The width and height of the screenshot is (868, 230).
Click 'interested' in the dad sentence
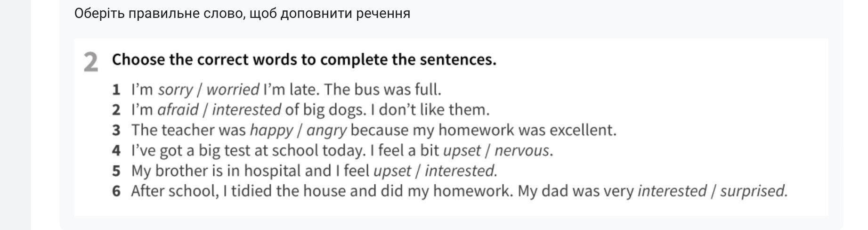pyautogui.click(x=672, y=191)
